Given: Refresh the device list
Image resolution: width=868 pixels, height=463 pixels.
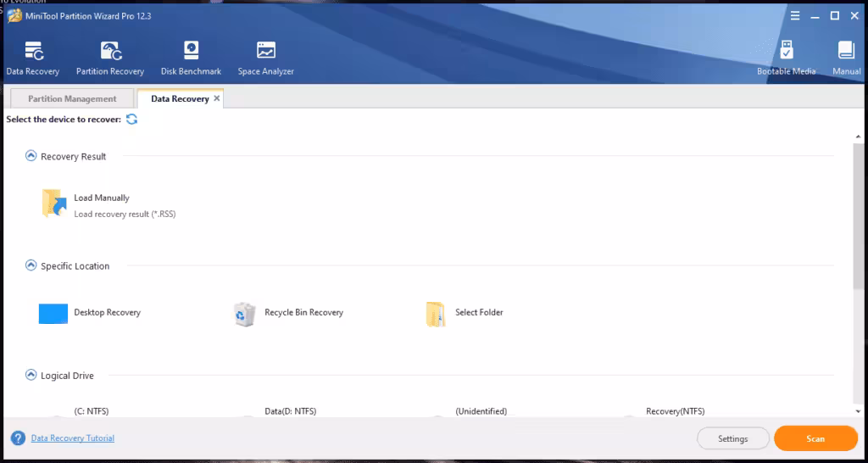Looking at the screenshot, I should [131, 119].
